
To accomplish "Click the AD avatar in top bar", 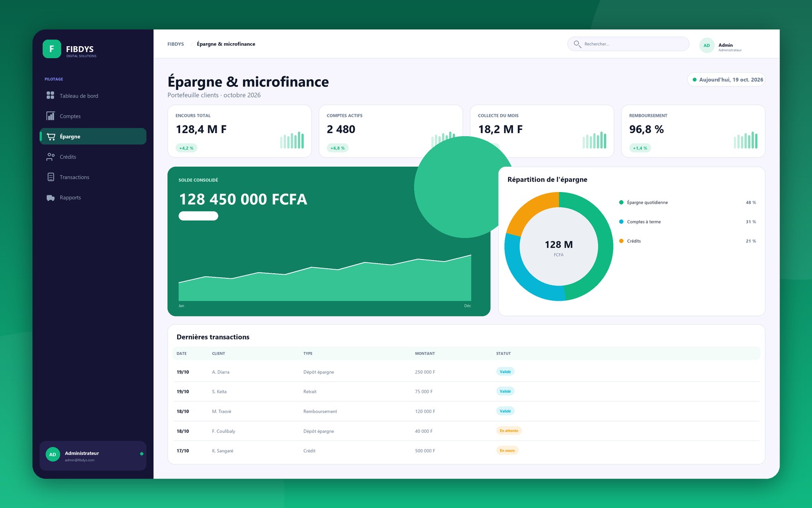I will pyautogui.click(x=706, y=45).
